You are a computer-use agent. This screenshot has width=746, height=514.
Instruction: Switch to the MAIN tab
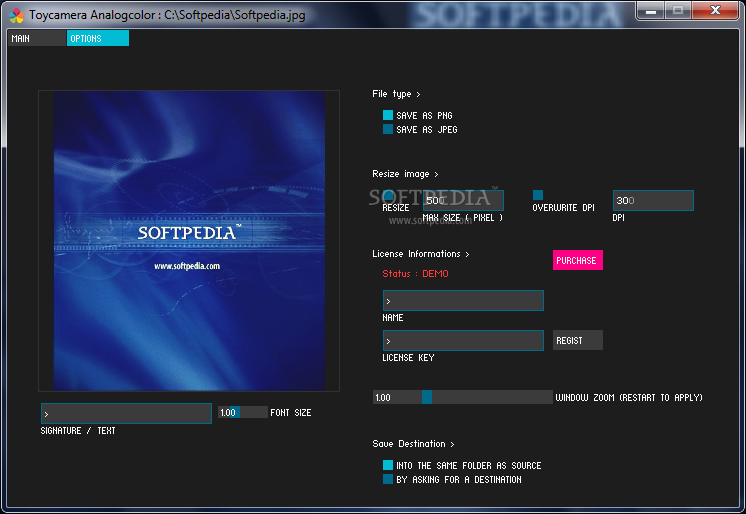coord(37,39)
